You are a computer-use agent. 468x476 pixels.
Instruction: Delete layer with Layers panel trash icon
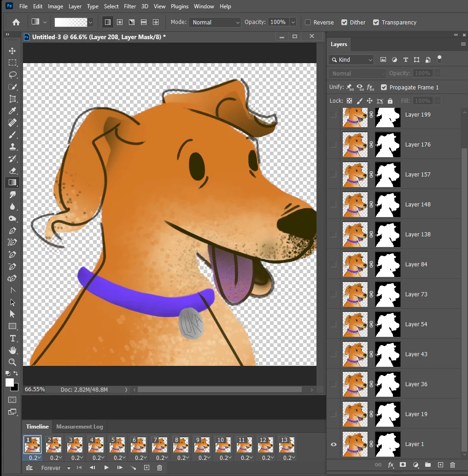coord(452,465)
